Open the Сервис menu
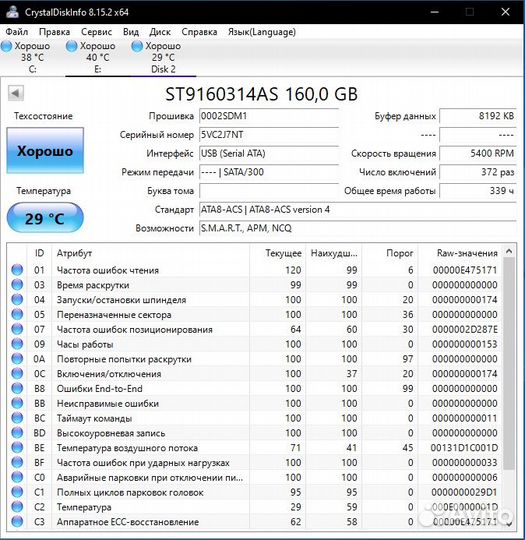 [x=96, y=32]
